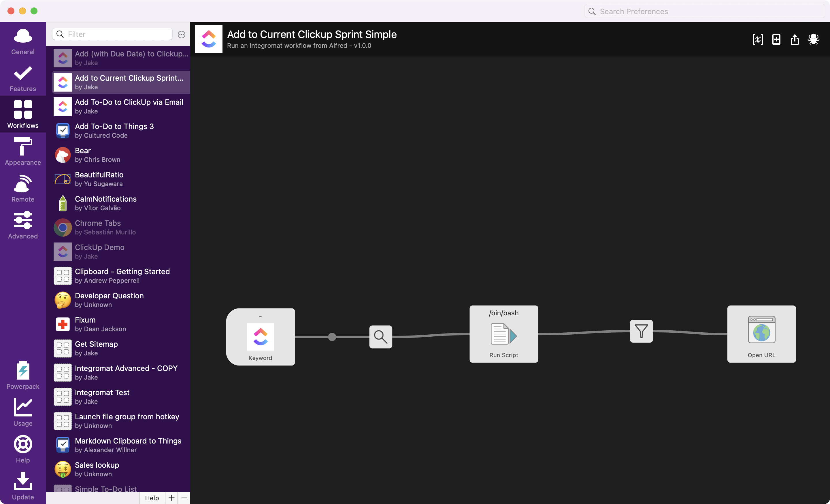Click the BeautifulRatio golden spiral icon
Screen dimensions: 830x504
click(63, 179)
